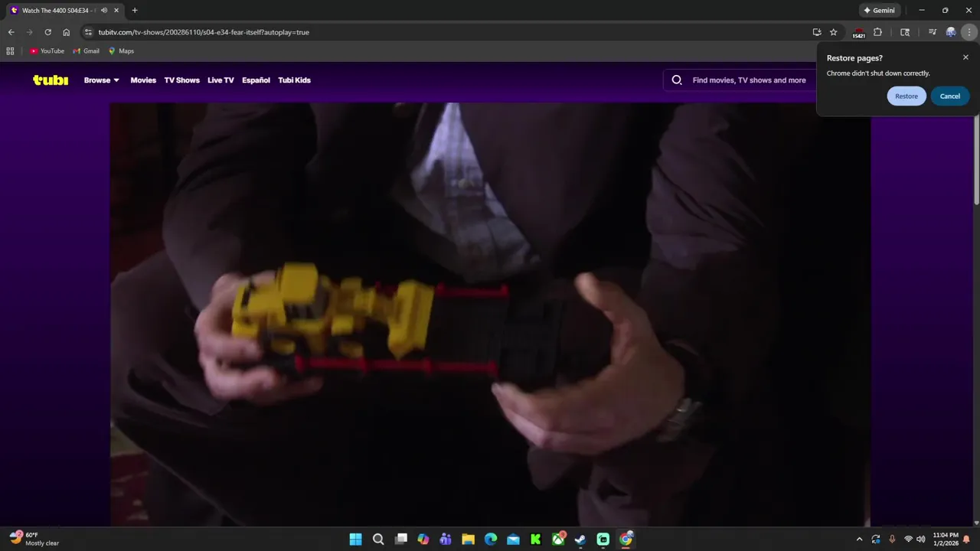Open Chrome home page button

66,32
